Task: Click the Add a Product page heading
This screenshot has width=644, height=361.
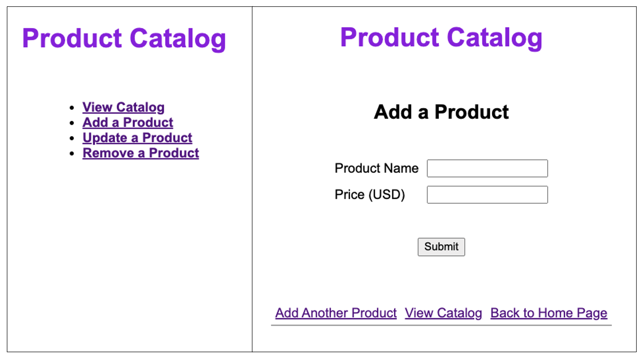Action: point(441,112)
